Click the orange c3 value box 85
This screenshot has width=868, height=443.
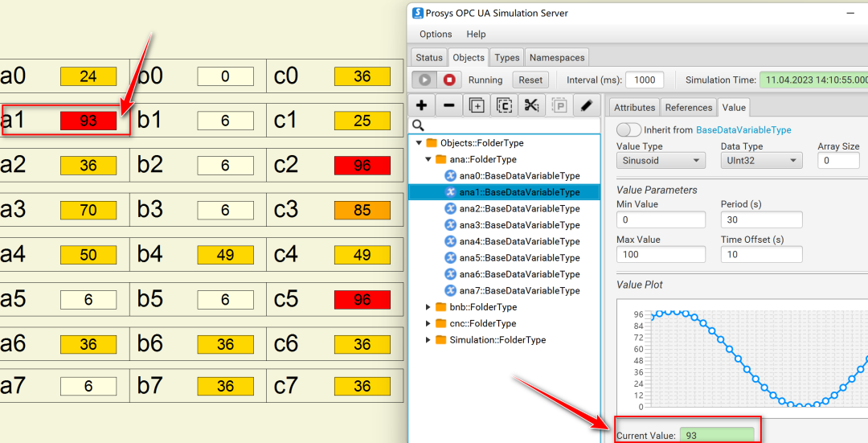point(362,210)
